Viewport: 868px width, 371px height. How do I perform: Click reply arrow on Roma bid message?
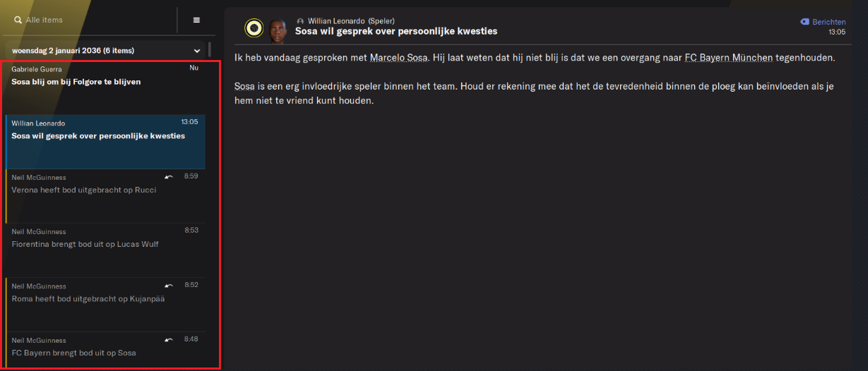168,285
